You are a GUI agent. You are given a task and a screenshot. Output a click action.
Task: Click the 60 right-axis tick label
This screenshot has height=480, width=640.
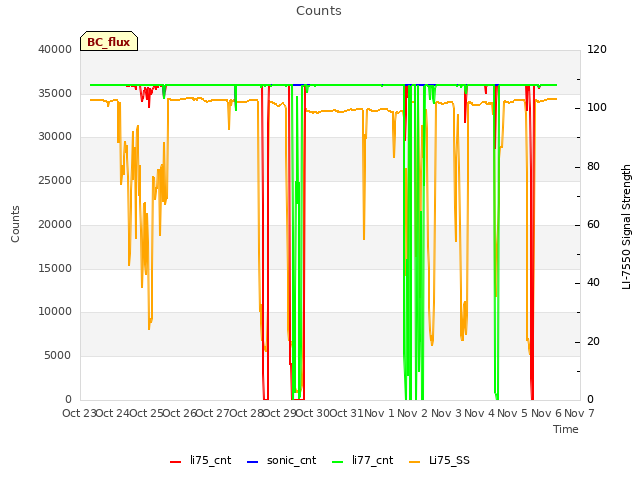click(x=593, y=224)
